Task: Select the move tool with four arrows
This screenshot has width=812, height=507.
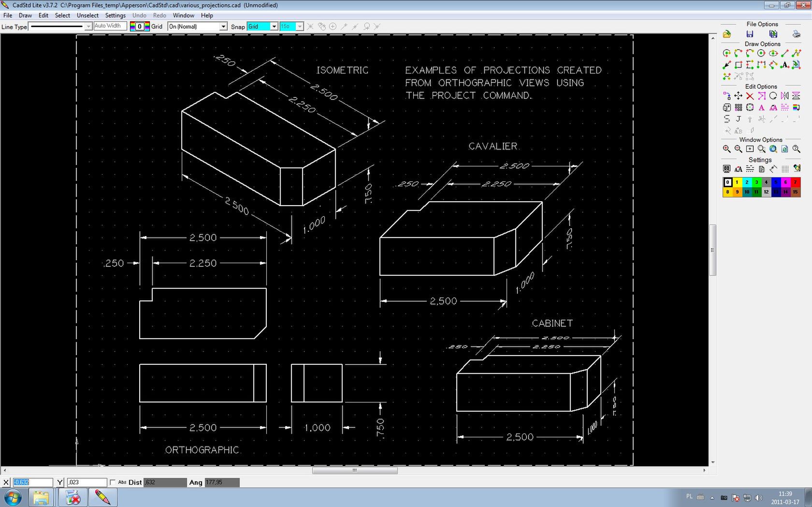Action: 738,96
